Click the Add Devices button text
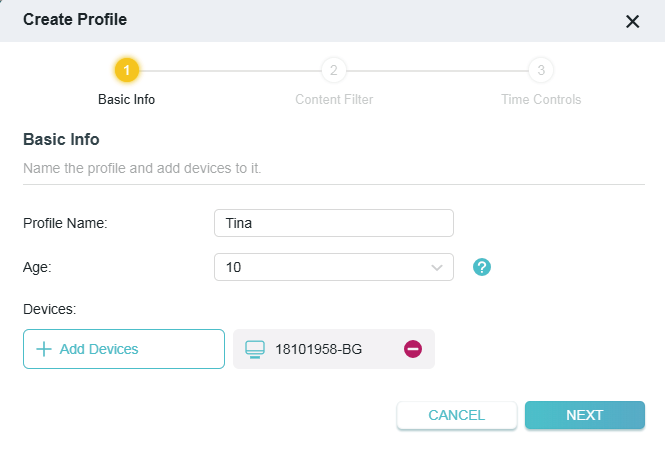 point(99,349)
